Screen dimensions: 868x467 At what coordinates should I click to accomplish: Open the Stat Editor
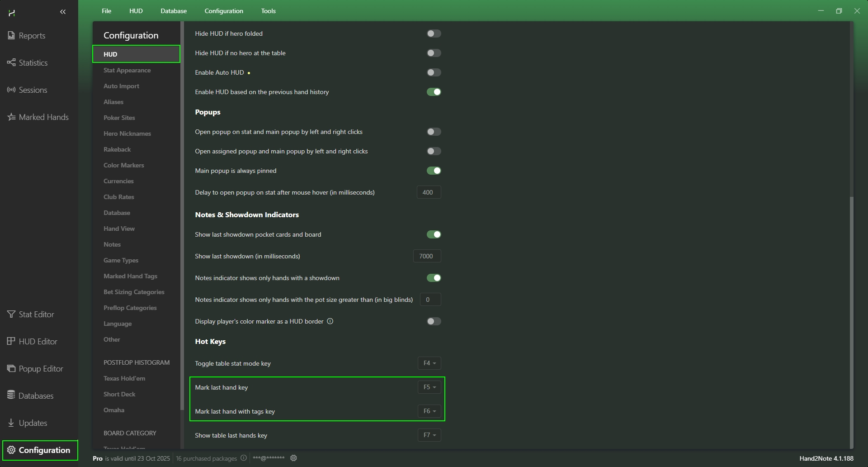[x=36, y=315]
